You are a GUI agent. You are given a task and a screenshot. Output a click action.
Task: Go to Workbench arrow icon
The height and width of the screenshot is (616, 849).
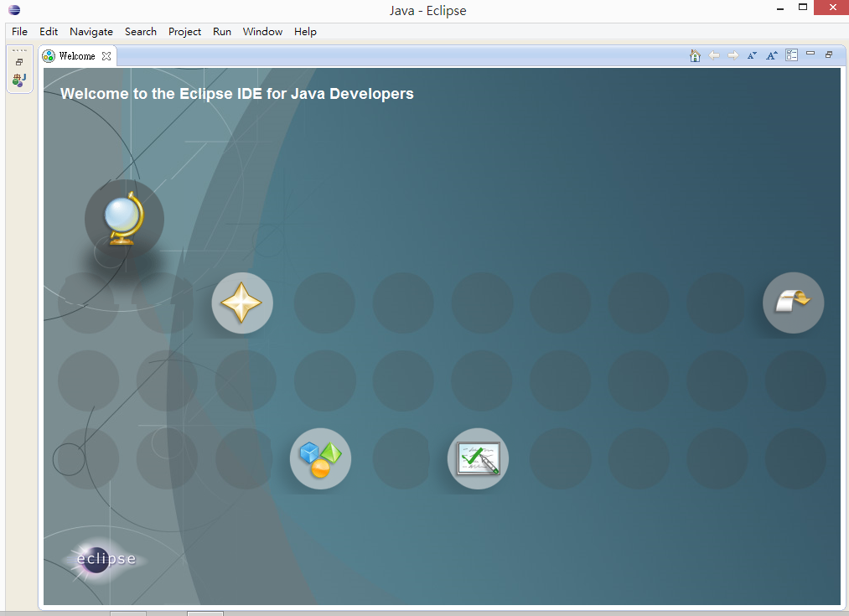[x=793, y=303]
